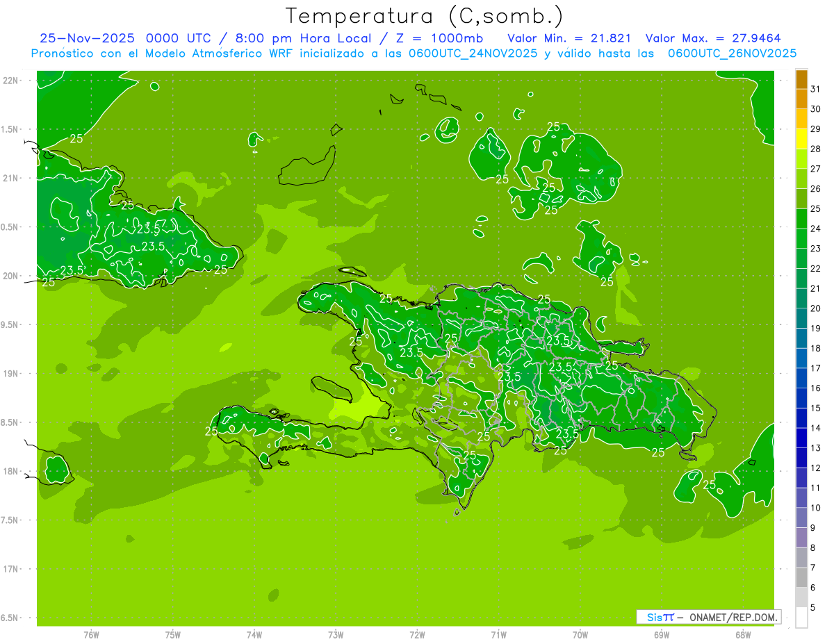
Task: Pick the gray swatch between 6 and 7
Action: (x=801, y=578)
